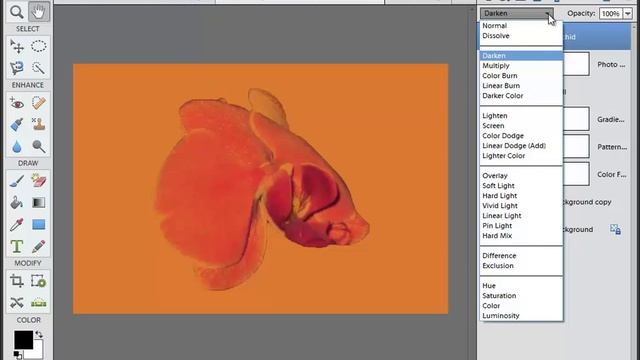Select the Content-Aware Move tool
640x360 pixels.
click(x=17, y=302)
